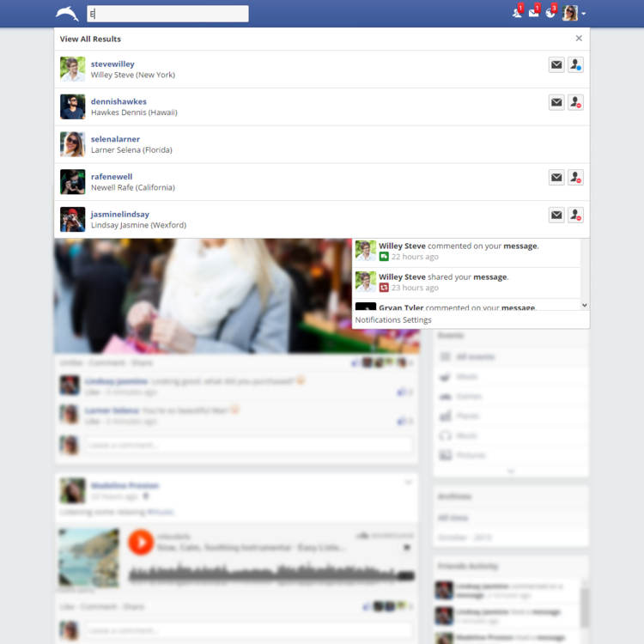
Task: Select 'Newell Rafe (California)' text
Action: point(133,188)
